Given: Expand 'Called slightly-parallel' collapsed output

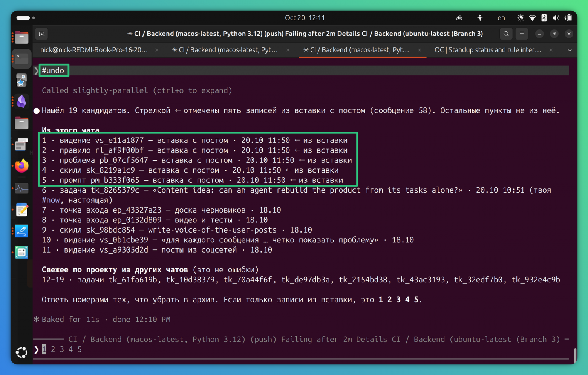Looking at the screenshot, I should 137,90.
